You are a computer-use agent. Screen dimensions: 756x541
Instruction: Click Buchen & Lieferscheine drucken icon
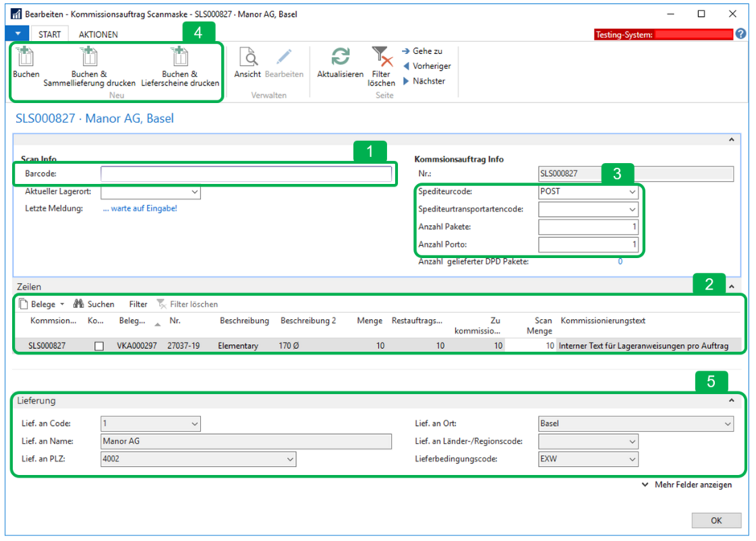point(180,57)
